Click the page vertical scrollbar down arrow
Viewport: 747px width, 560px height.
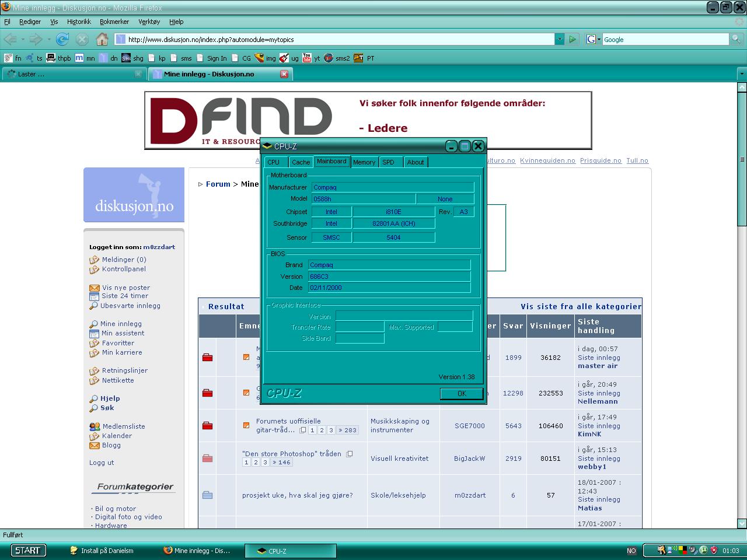click(742, 523)
